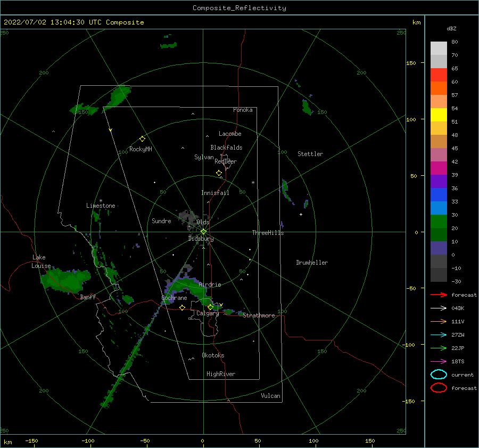Screen dimensions: 479x448
Task: Click the Strathmore city label
Action: 259,315
